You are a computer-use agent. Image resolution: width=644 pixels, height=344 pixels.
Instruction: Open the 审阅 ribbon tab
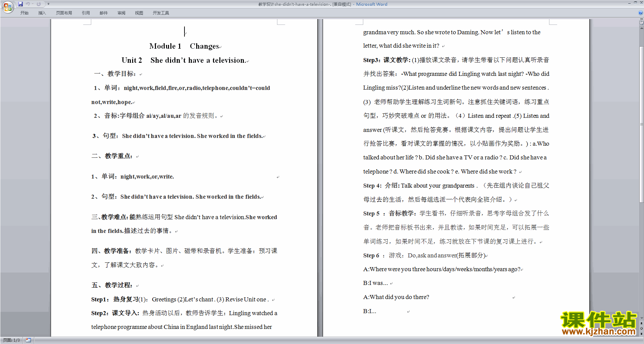coord(121,13)
